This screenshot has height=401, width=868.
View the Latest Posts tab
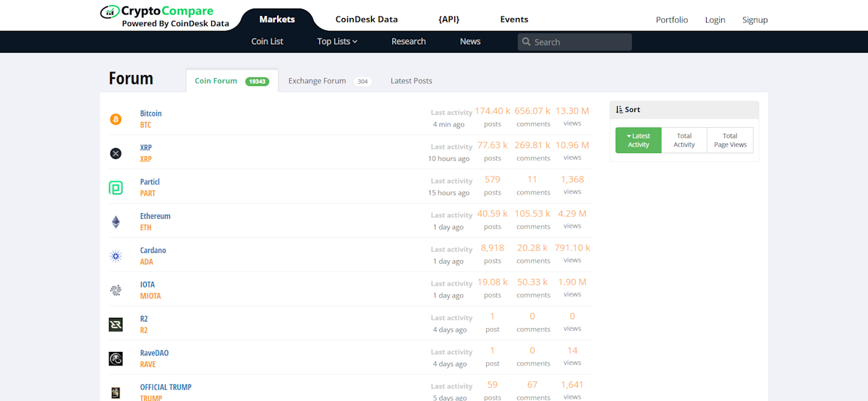click(412, 81)
